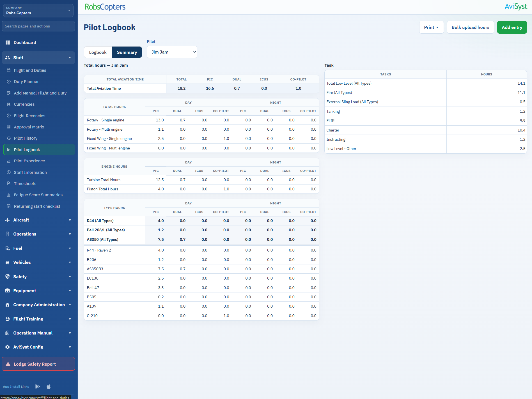
Task: Switch to the Logbook tab
Action: point(98,52)
